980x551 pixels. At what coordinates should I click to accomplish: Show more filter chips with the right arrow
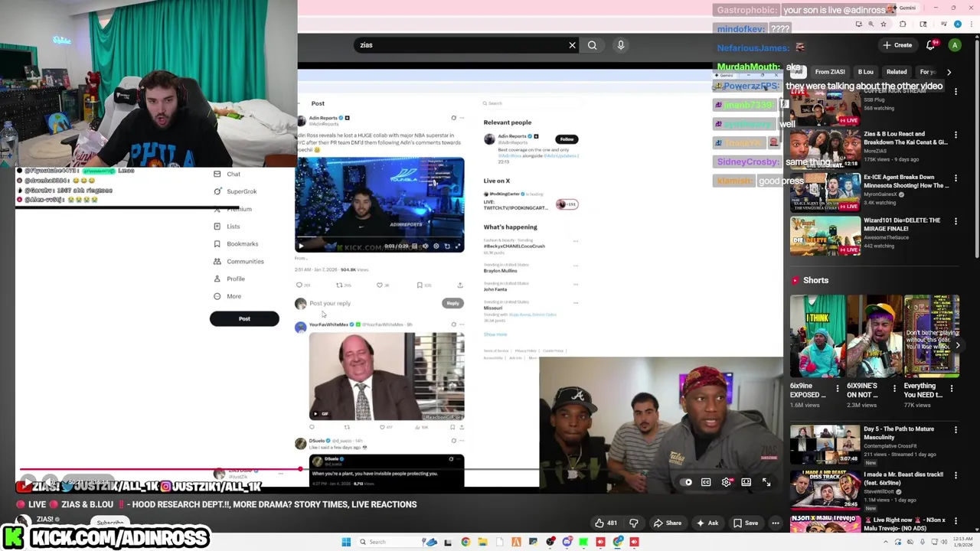[949, 72]
